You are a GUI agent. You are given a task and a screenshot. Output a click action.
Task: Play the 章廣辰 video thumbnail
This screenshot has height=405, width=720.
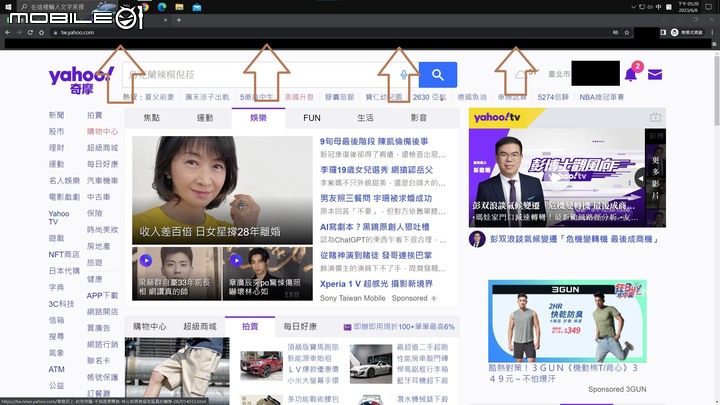tap(268, 274)
